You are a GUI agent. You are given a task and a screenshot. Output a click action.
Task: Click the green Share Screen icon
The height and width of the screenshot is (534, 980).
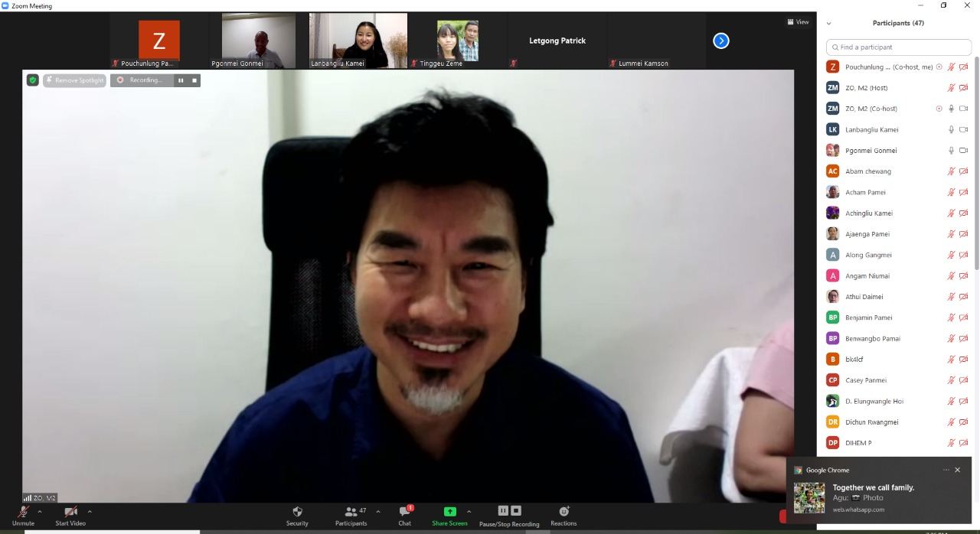click(x=449, y=512)
